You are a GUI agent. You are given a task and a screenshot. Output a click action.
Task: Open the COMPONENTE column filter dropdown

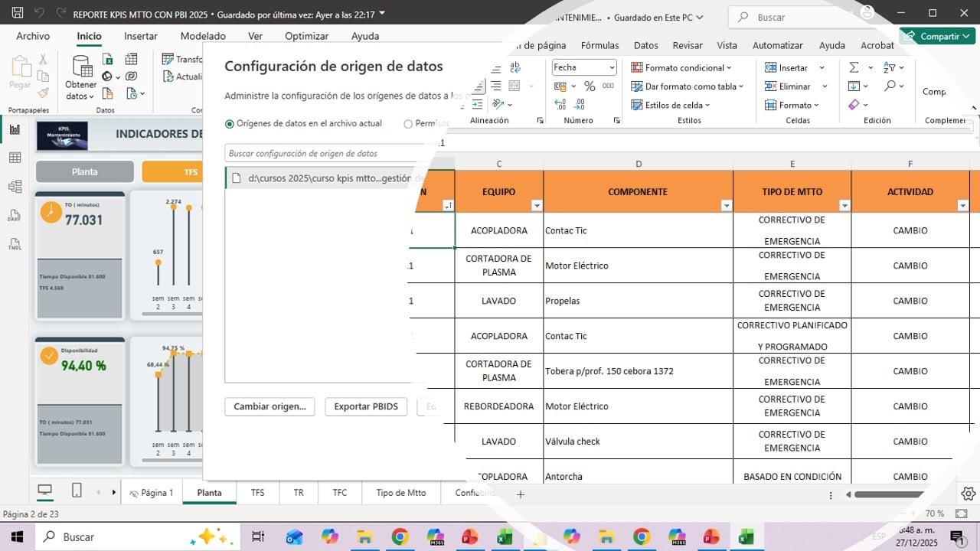point(726,205)
